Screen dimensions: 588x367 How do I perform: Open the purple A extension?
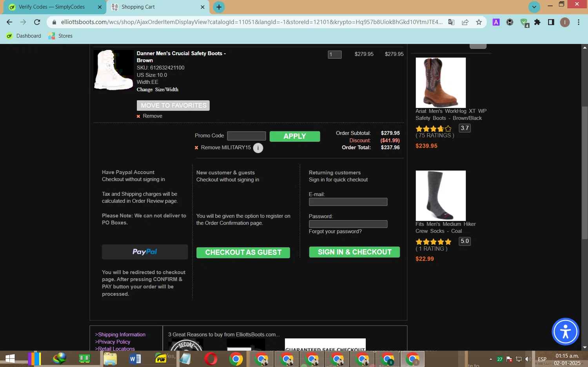[x=496, y=22]
